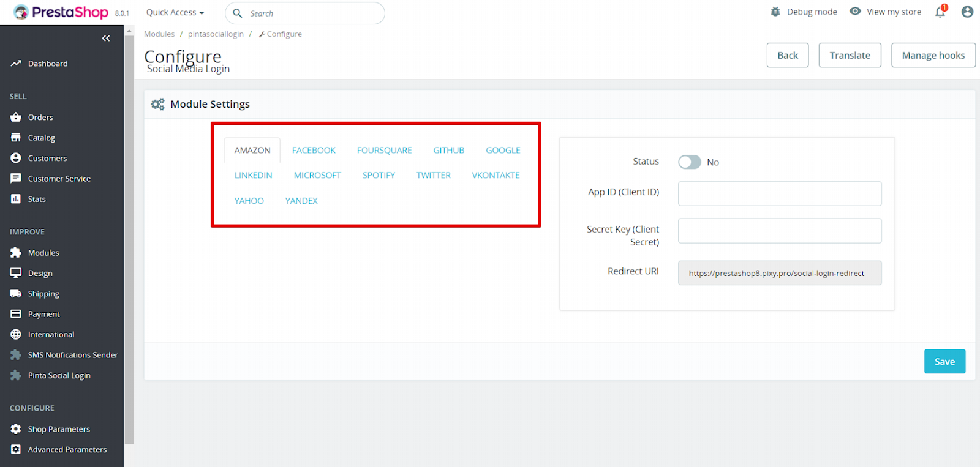Switch to the TWITTER tab

tap(434, 176)
